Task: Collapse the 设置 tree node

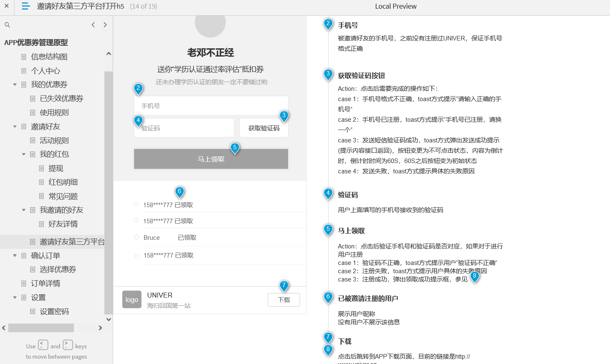Action: tap(15, 298)
